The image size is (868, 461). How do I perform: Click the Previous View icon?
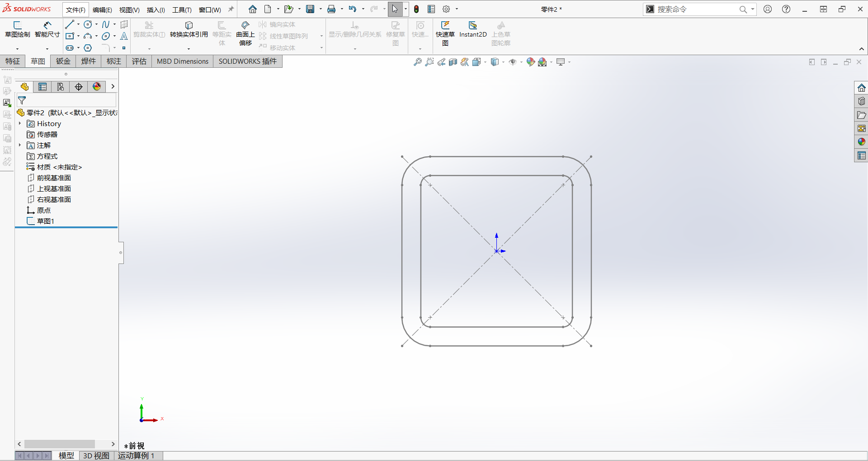441,62
